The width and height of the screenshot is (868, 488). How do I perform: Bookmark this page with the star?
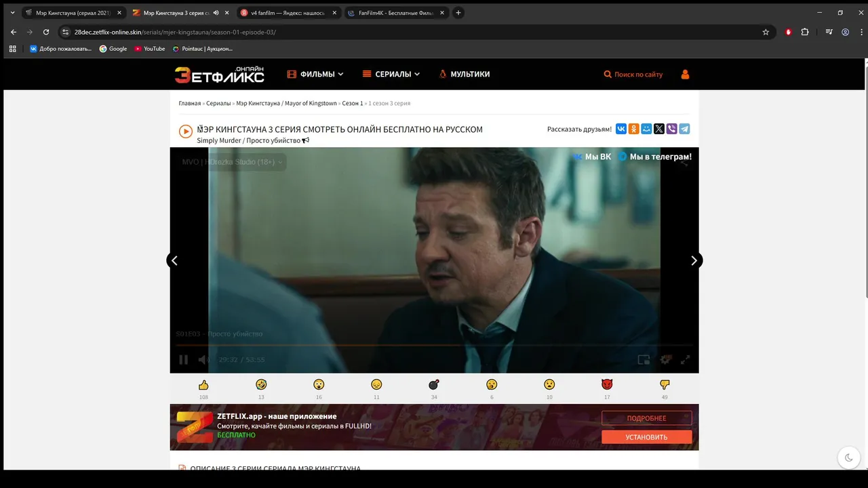(x=766, y=32)
